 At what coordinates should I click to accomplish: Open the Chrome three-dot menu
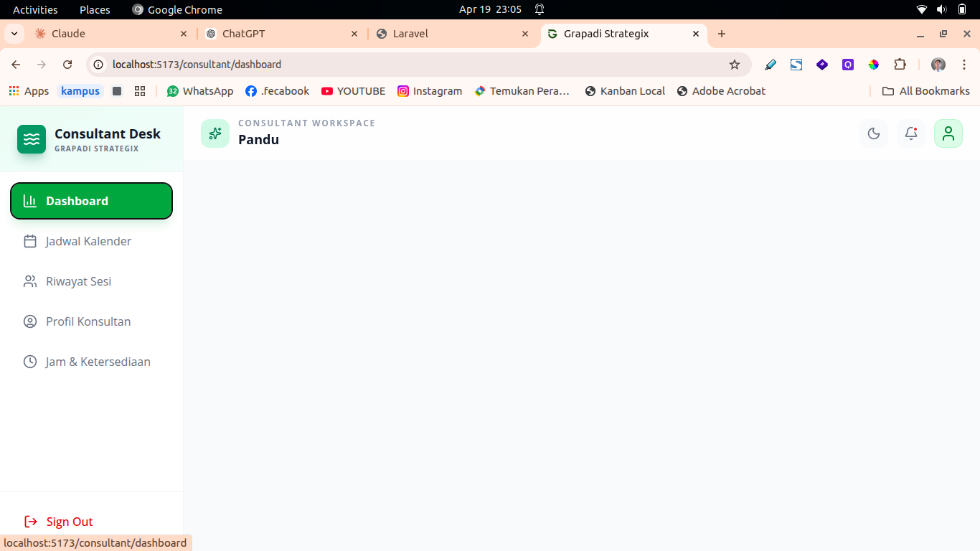[964, 65]
